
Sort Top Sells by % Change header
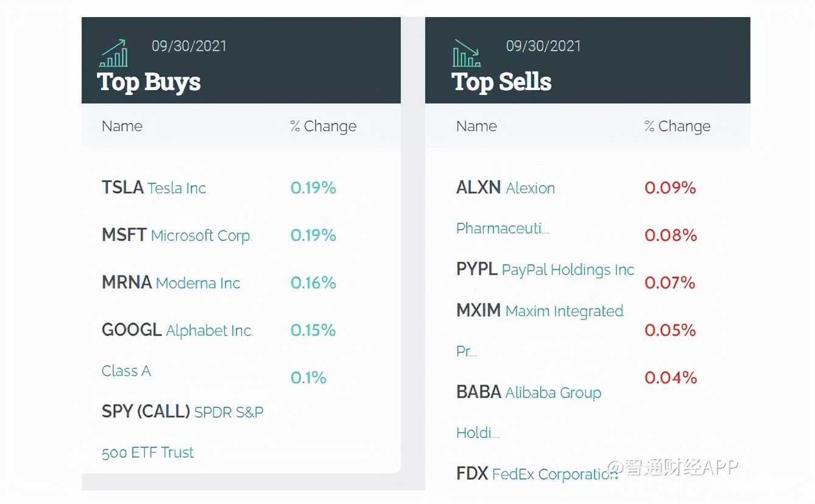(x=677, y=126)
